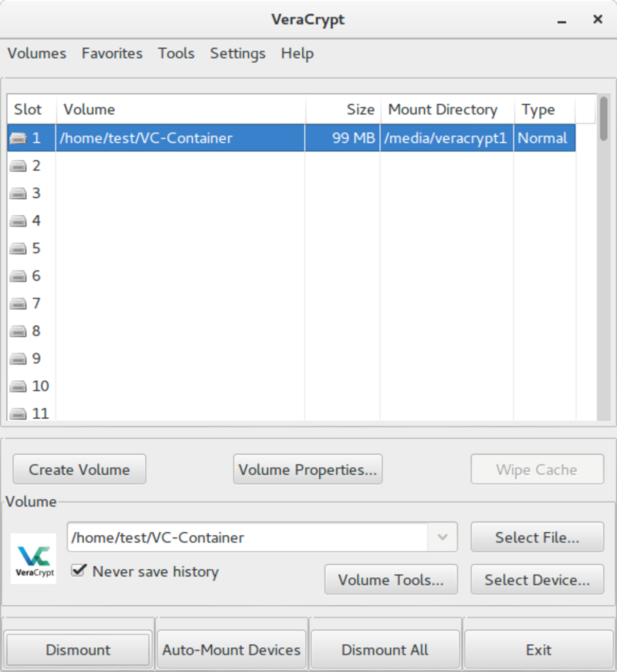Open Volume Properties for the mounted volume

[x=307, y=470]
